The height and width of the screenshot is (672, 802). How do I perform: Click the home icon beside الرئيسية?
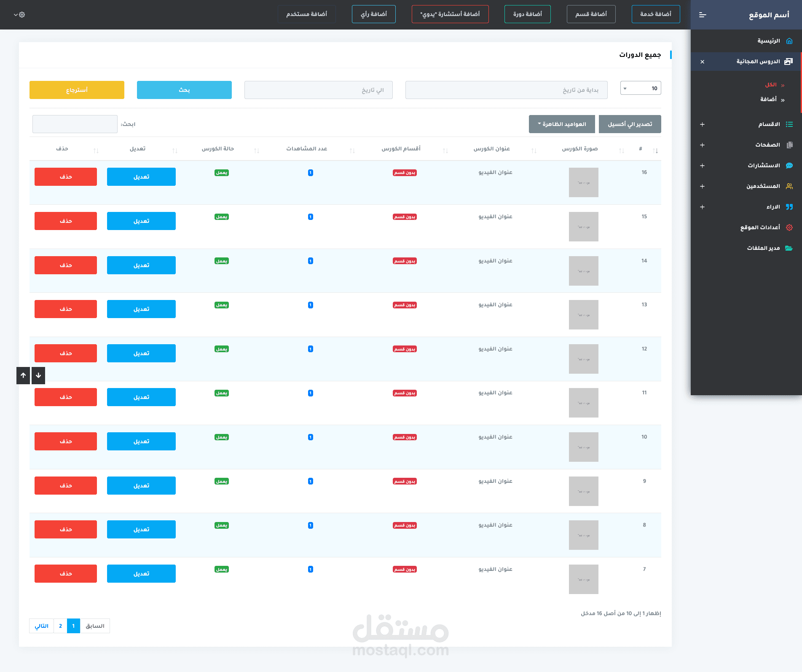point(789,41)
